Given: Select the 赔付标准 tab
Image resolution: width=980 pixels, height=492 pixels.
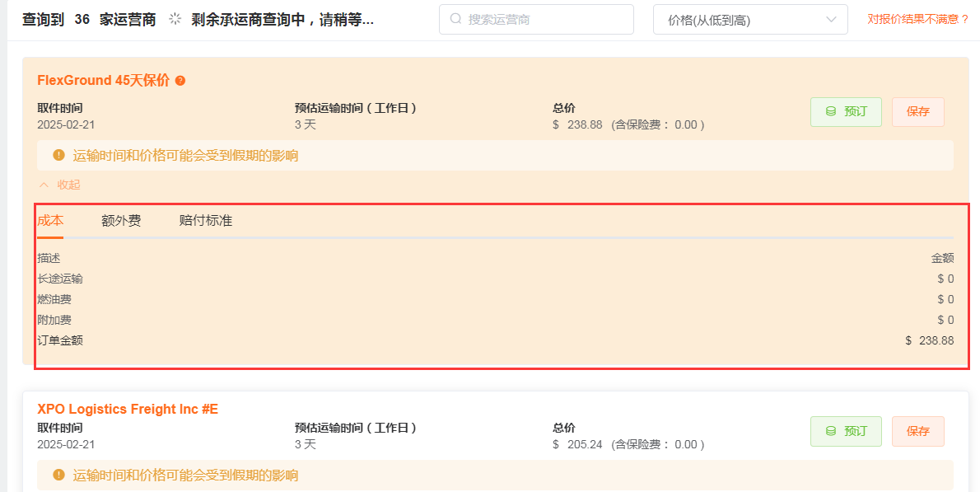Looking at the screenshot, I should tap(205, 221).
